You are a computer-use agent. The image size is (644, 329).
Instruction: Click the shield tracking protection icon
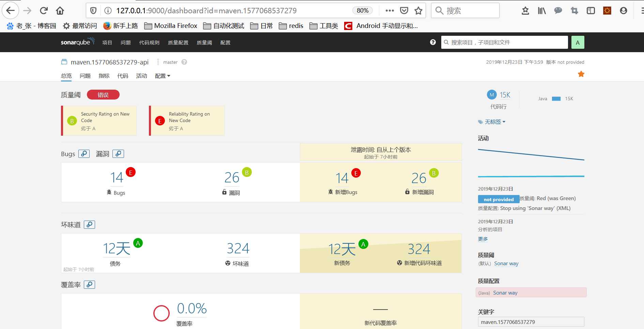point(93,11)
